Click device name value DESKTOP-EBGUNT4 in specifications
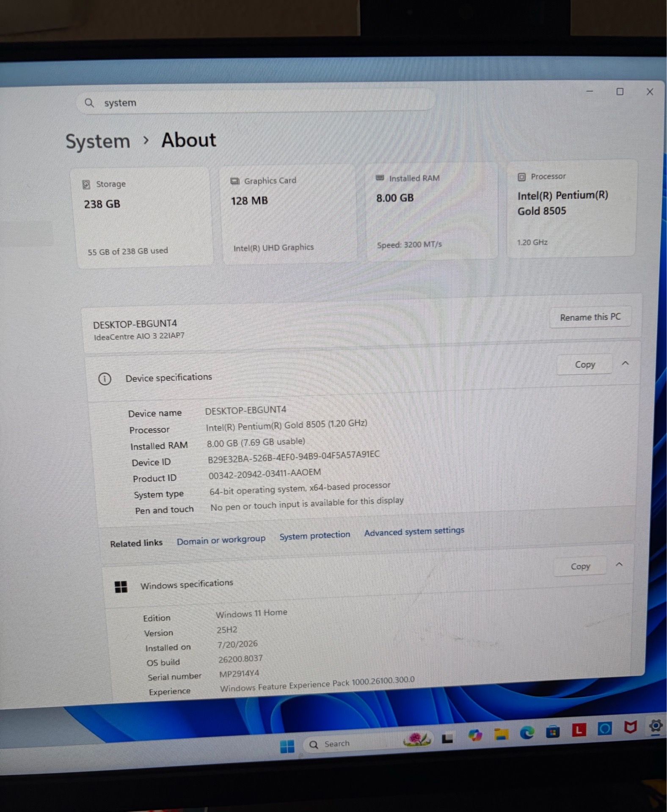Viewport: 667px width, 812px height. 245,410
